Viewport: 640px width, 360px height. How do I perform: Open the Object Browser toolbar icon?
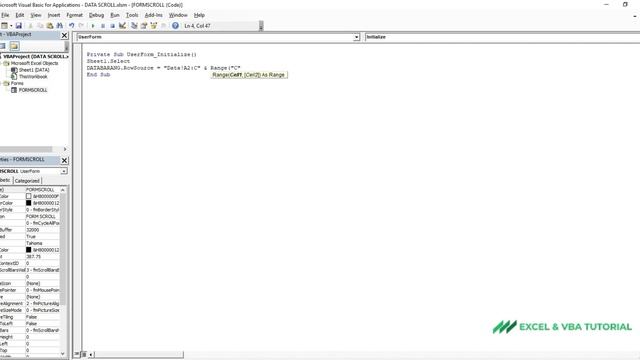153,26
